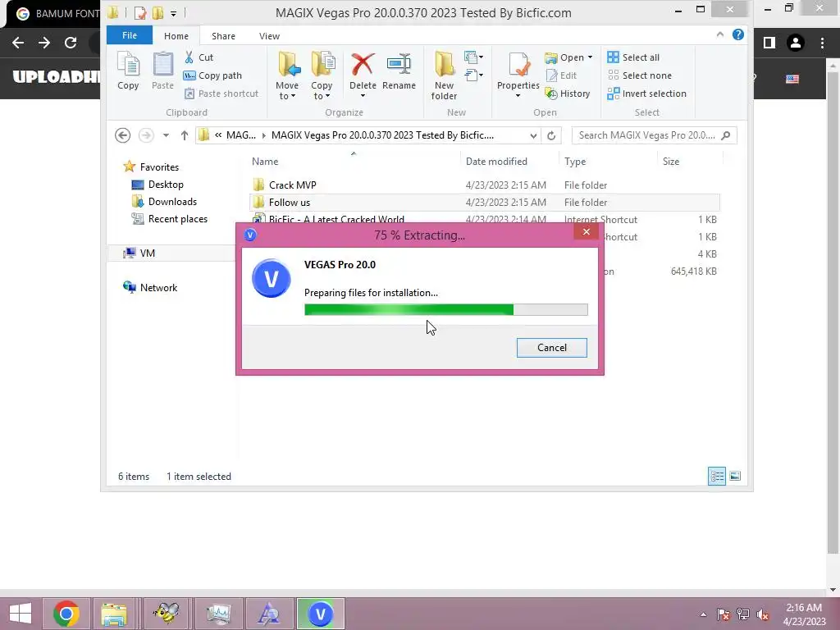Open the New item dropdown

point(473,57)
